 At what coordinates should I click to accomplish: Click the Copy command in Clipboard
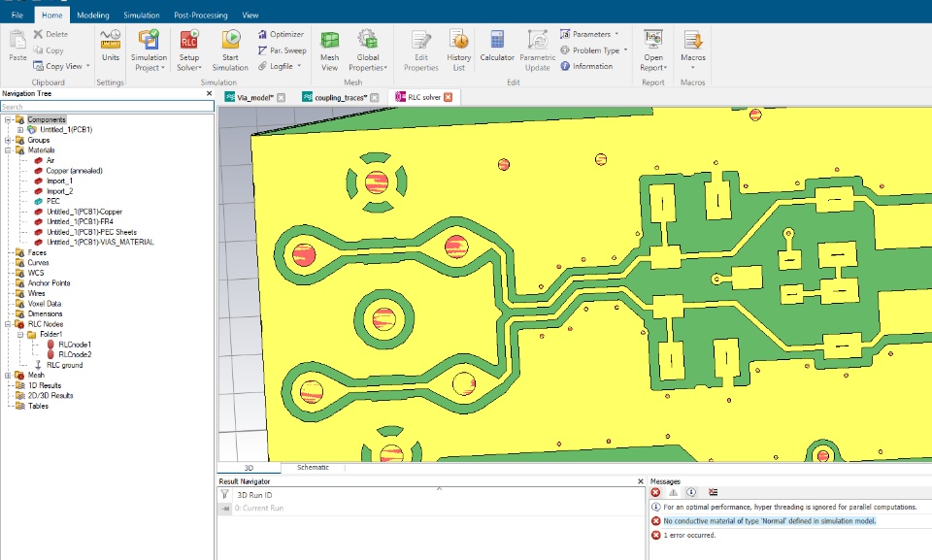49,50
